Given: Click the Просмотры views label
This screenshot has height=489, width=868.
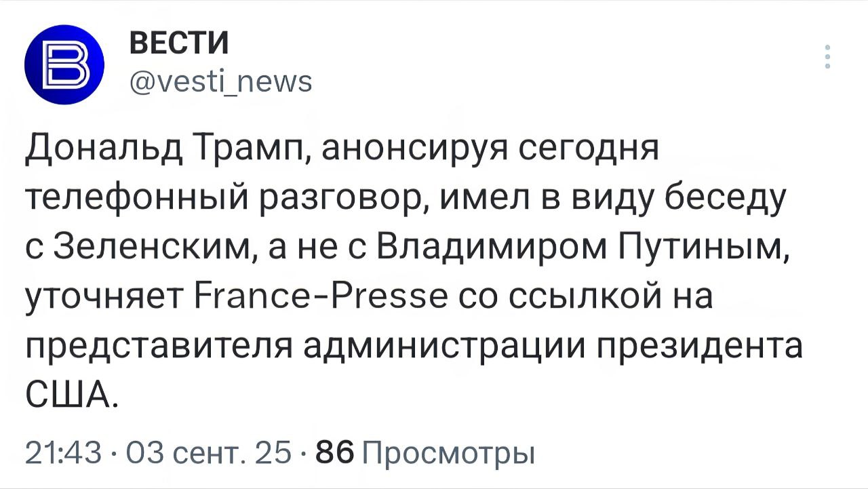Looking at the screenshot, I should pyautogui.click(x=449, y=452).
